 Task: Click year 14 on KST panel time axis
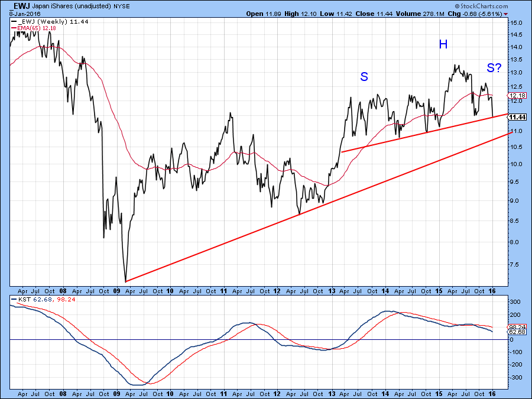(385, 394)
